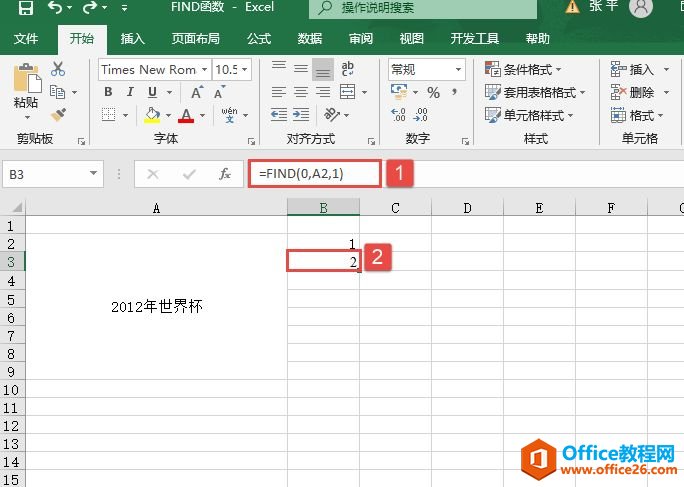Align cell text right
This screenshot has width=684, height=487.
click(323, 92)
